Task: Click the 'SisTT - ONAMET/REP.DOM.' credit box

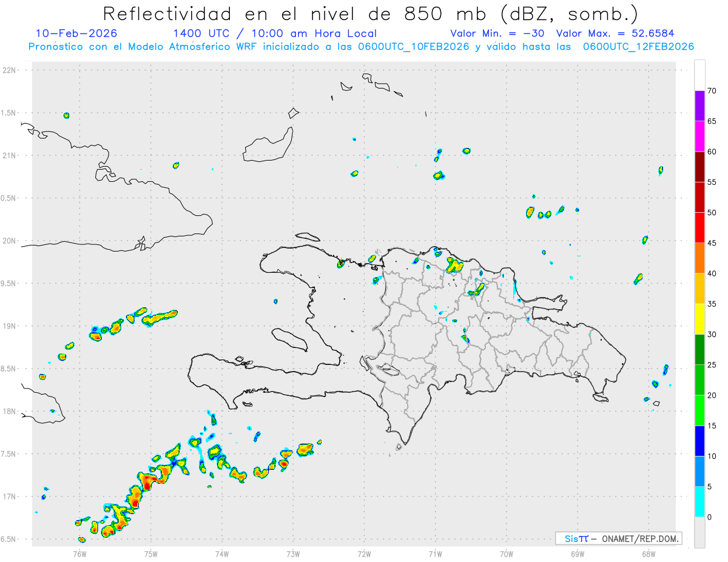Action: [x=618, y=538]
